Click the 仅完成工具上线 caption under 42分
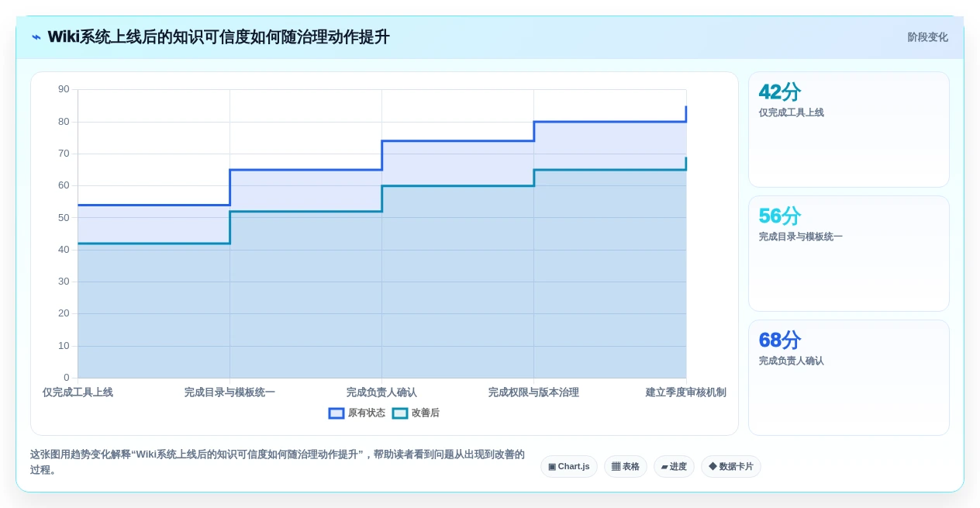 coord(792,112)
